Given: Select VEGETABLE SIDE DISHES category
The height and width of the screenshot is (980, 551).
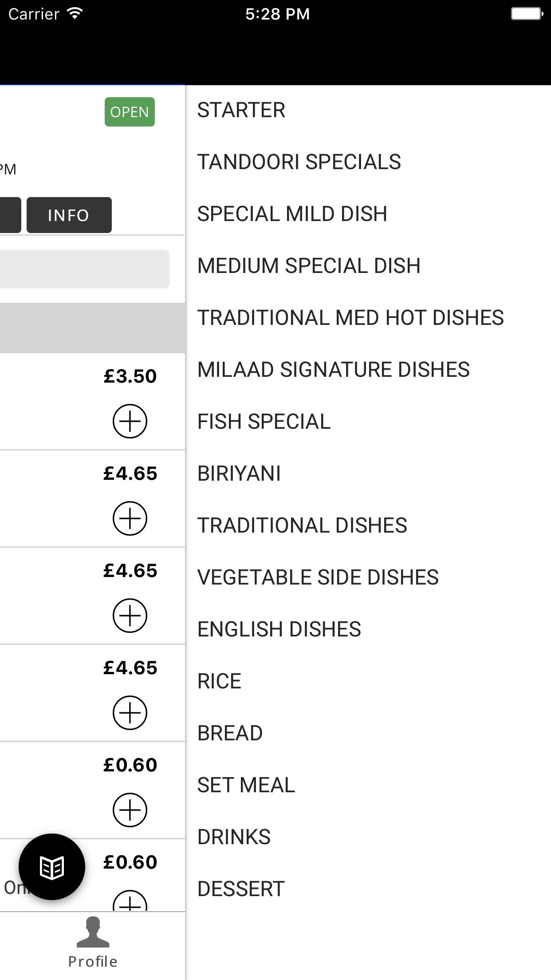Looking at the screenshot, I should pos(318,577).
